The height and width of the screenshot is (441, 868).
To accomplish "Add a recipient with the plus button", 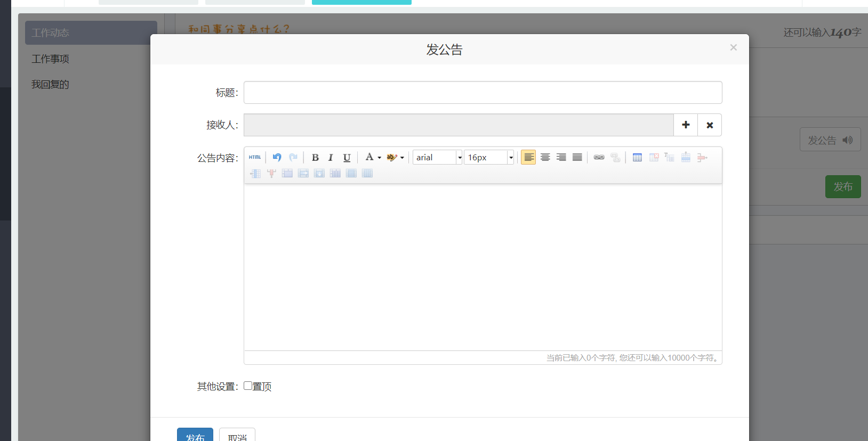I will 686,125.
